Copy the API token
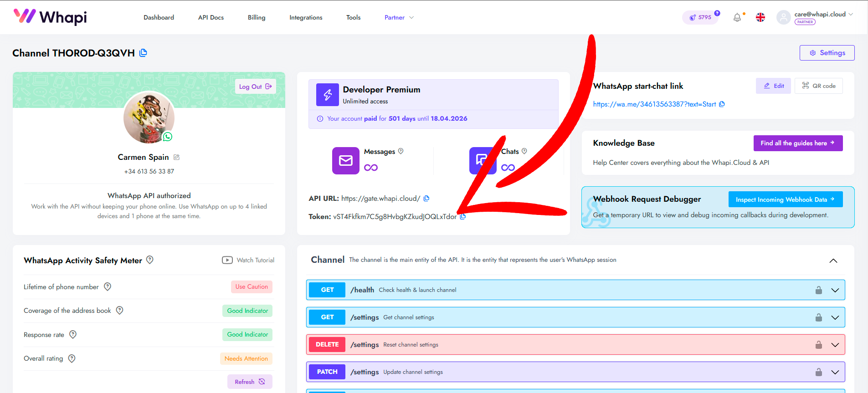Viewport: 868px width, 393px height. pos(463,216)
